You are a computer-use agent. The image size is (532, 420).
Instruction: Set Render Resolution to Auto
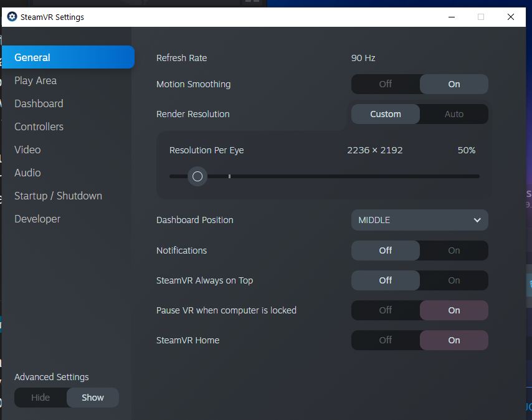(454, 114)
